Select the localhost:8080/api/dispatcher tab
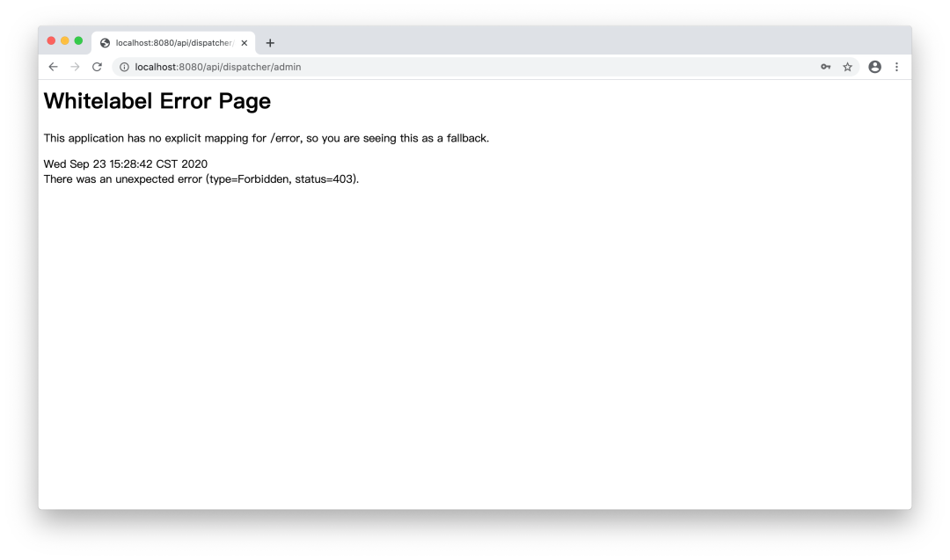950x560 pixels. coord(174,43)
